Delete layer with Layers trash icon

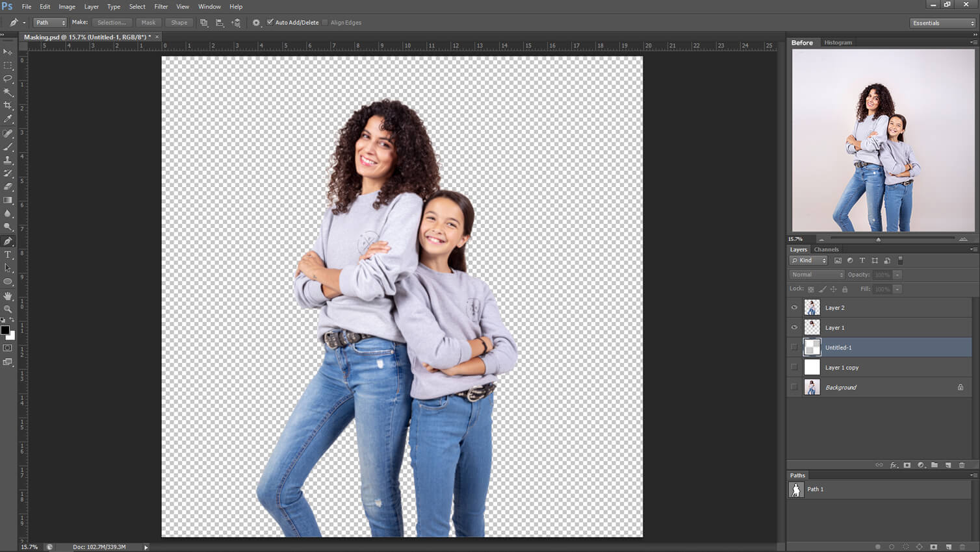(x=962, y=465)
